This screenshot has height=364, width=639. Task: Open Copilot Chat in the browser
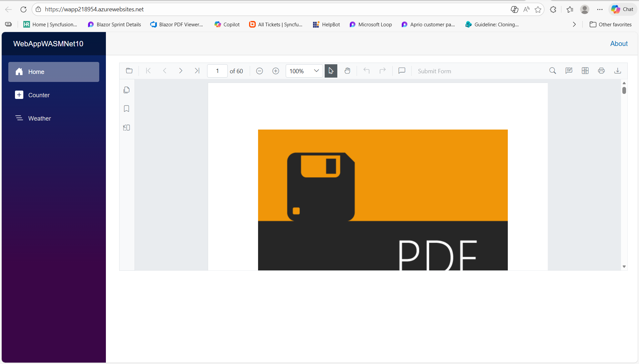coord(622,9)
